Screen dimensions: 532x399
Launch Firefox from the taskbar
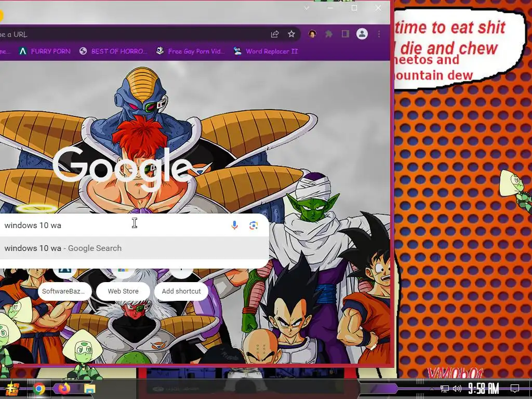64,389
